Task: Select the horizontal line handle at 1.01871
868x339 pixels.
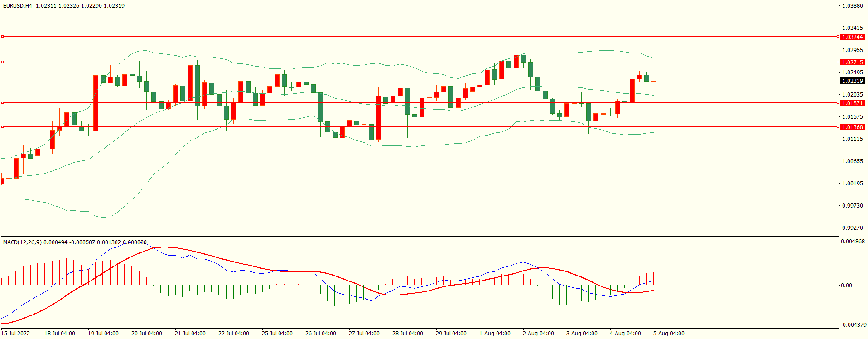Action: coord(2,102)
